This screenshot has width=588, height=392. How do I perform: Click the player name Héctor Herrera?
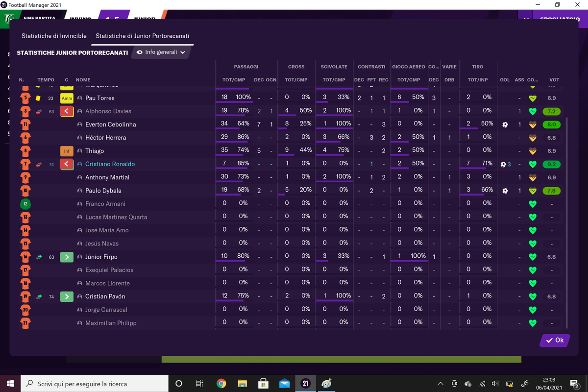point(105,138)
